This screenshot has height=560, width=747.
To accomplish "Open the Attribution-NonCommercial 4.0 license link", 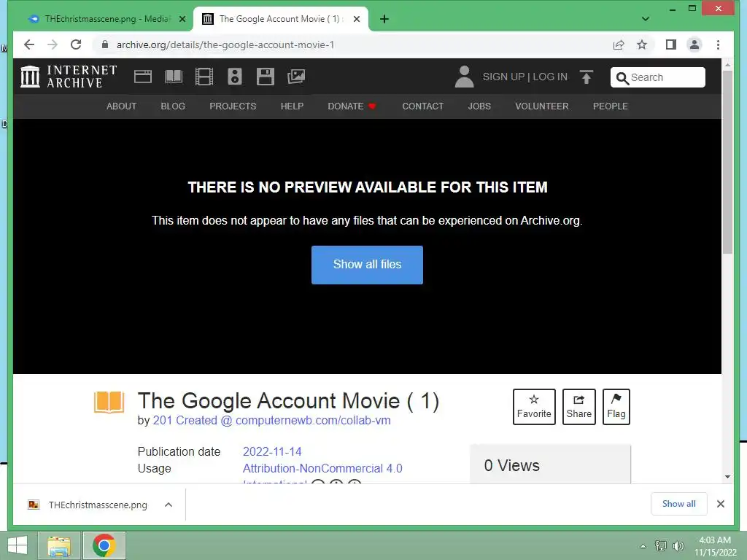I will point(322,469).
